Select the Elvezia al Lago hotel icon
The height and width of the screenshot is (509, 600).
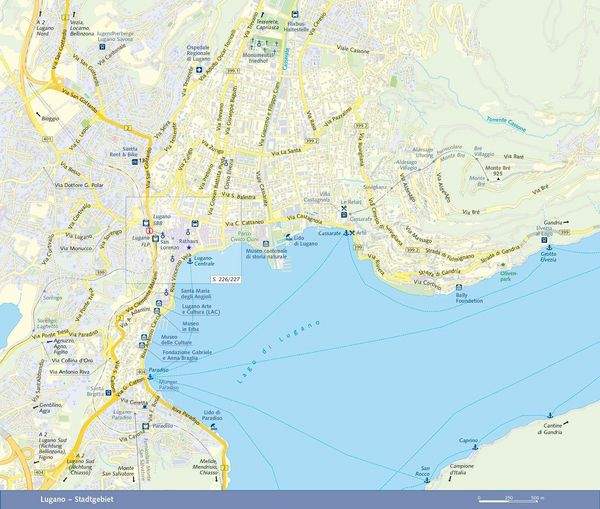pyautogui.click(x=544, y=240)
